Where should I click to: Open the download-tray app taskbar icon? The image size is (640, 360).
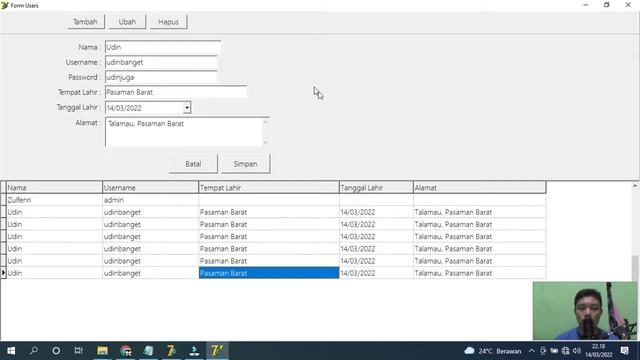point(194,351)
